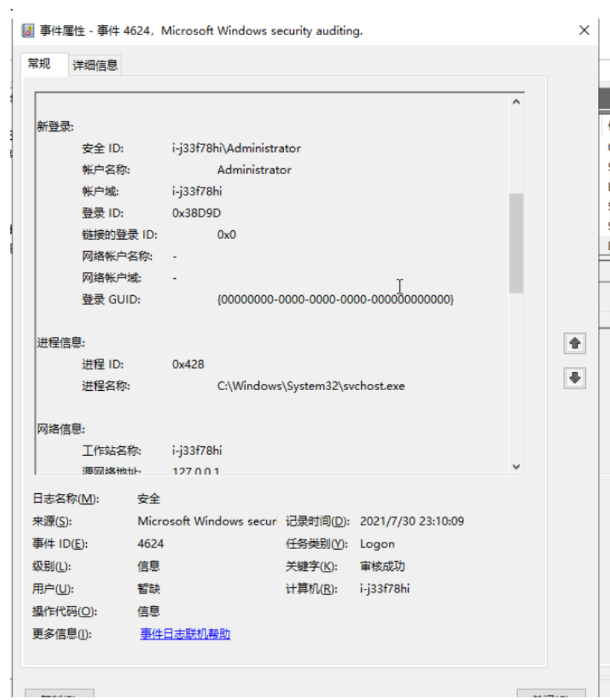Click the svchost.exe process path text
This screenshot has height=700, width=610.
click(311, 385)
